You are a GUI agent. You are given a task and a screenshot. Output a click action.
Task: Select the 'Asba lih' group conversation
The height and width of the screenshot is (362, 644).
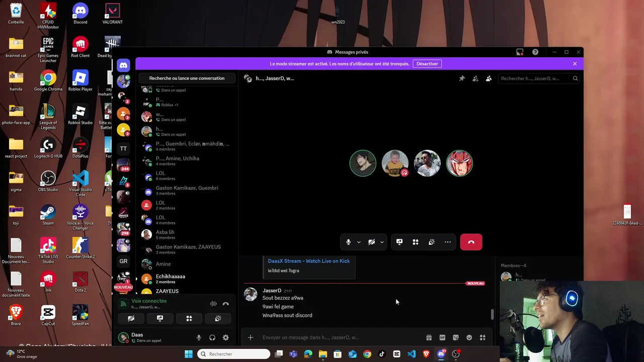tap(187, 235)
